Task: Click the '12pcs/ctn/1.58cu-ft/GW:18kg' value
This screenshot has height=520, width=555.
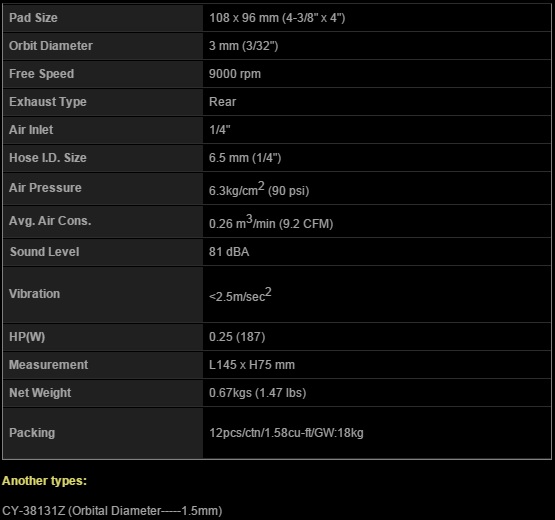Action: click(286, 433)
